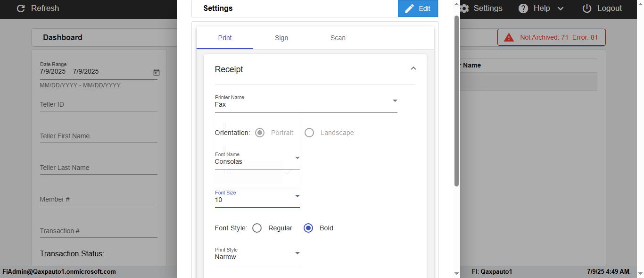Click the Help question mark icon
This screenshot has width=644, height=278.
(523, 8)
